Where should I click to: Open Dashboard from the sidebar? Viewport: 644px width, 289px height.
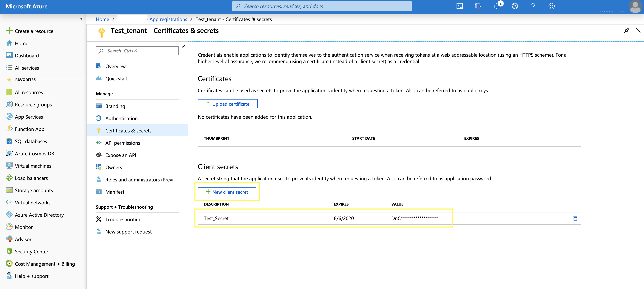point(27,56)
